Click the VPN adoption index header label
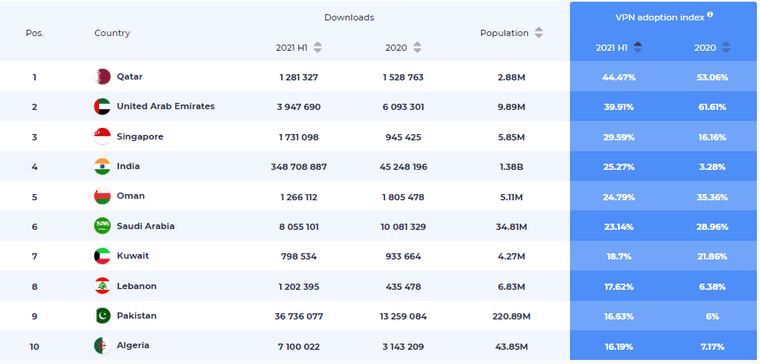 (660, 17)
